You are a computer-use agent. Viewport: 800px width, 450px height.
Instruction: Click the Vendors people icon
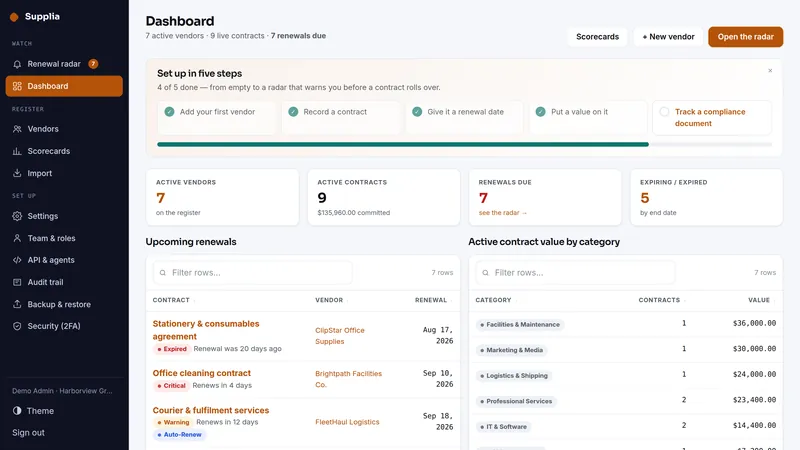[17, 129]
